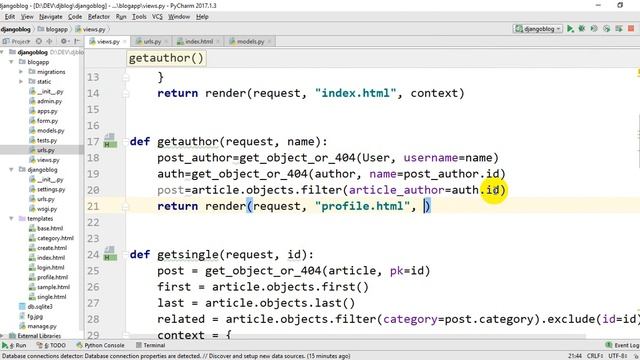The image size is (640, 360).
Task: Open the Window menu
Action: click(x=179, y=17)
